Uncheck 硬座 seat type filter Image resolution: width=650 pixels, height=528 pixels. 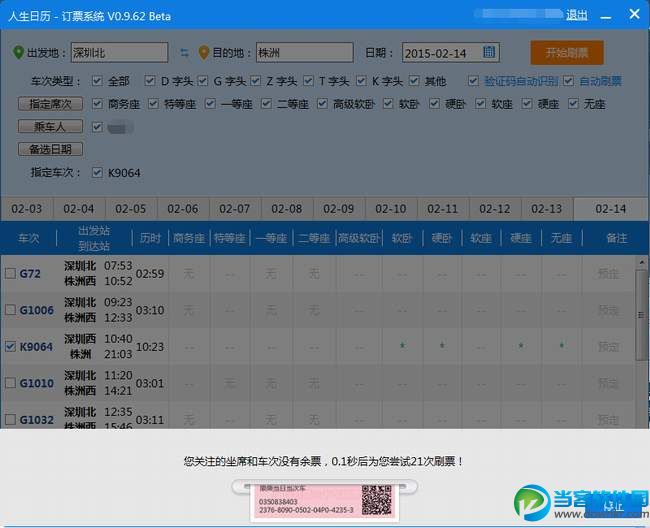click(527, 104)
